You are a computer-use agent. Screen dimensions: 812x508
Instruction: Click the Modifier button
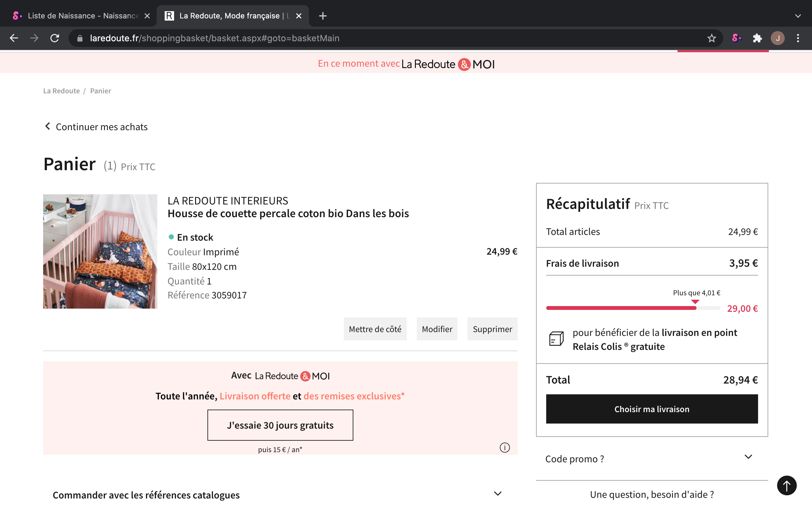pos(437,329)
